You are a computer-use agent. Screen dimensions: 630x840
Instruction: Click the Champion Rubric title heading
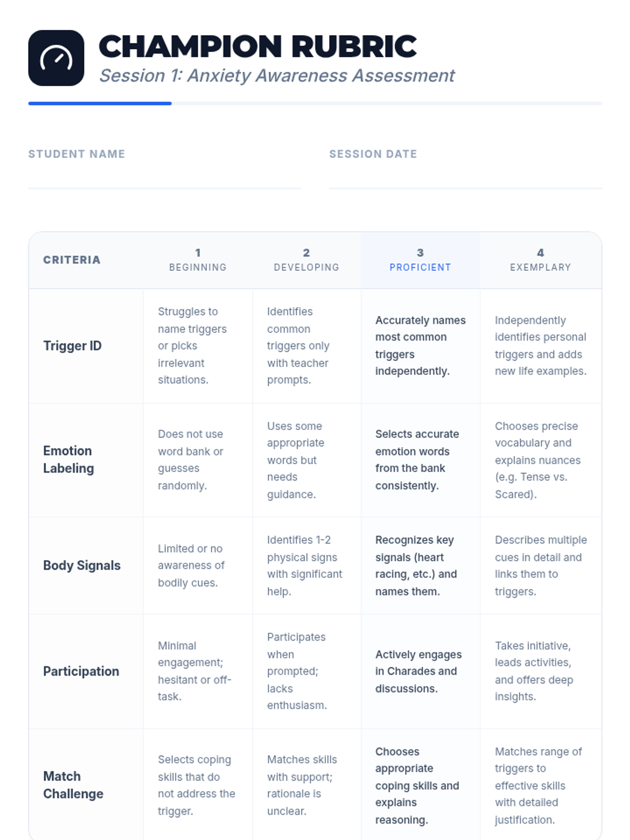tap(258, 46)
